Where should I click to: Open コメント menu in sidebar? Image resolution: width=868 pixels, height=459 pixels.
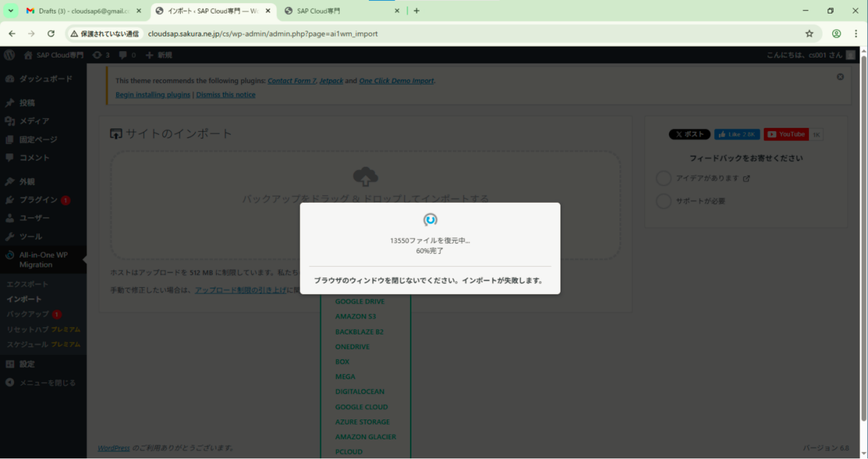[x=43, y=158]
